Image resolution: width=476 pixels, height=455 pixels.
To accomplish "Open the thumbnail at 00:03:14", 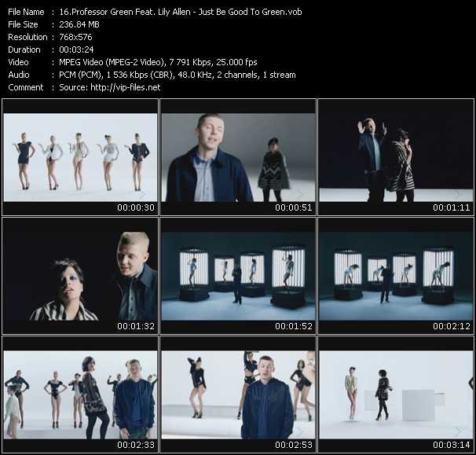I will 396,394.
